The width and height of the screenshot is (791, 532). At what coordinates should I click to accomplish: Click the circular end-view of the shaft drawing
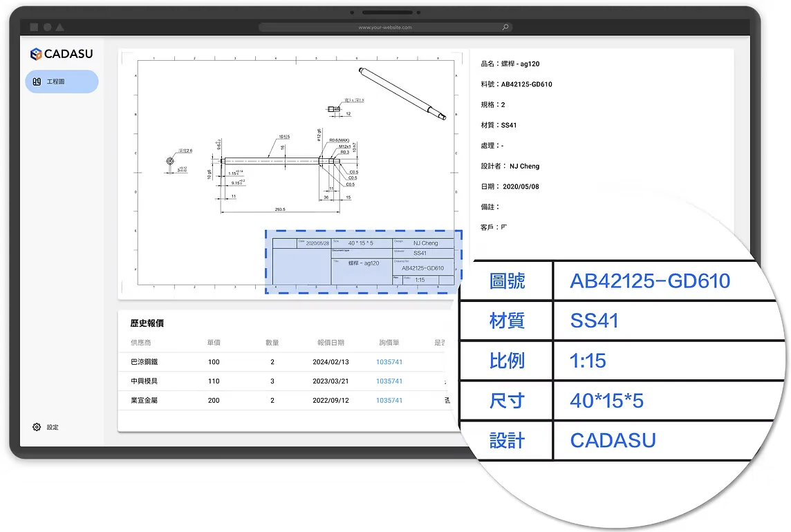[x=170, y=161]
